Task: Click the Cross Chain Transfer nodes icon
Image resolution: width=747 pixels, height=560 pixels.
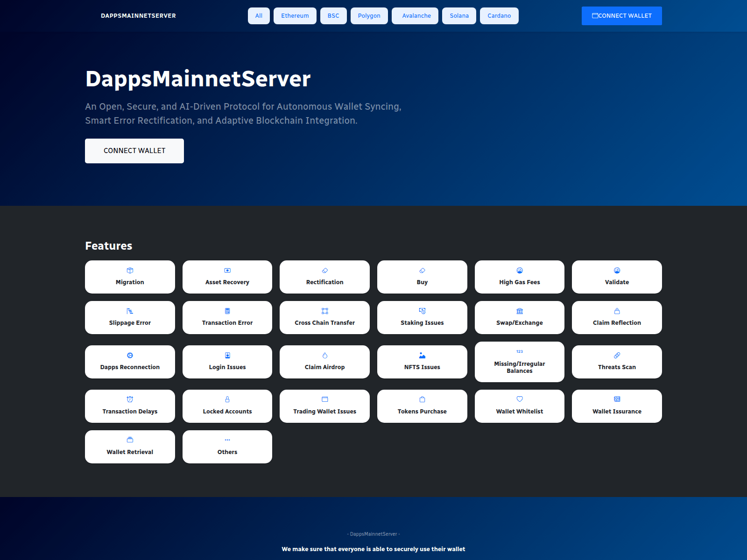Action: (x=325, y=311)
